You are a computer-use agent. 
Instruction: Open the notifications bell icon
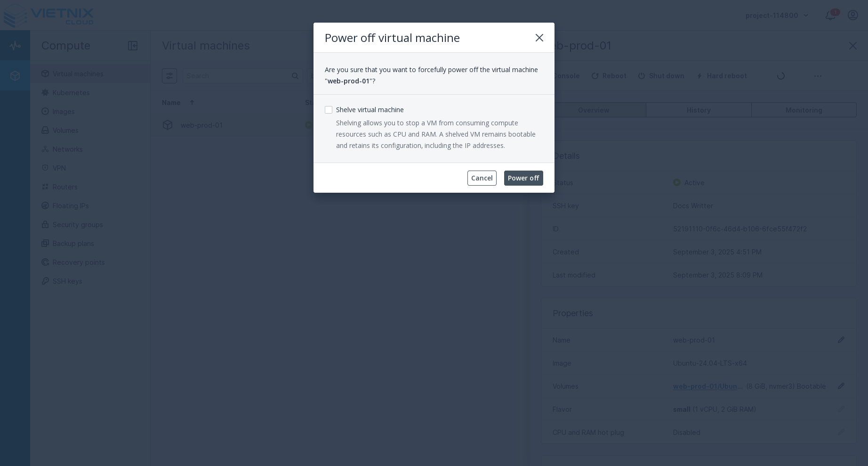[x=830, y=16]
